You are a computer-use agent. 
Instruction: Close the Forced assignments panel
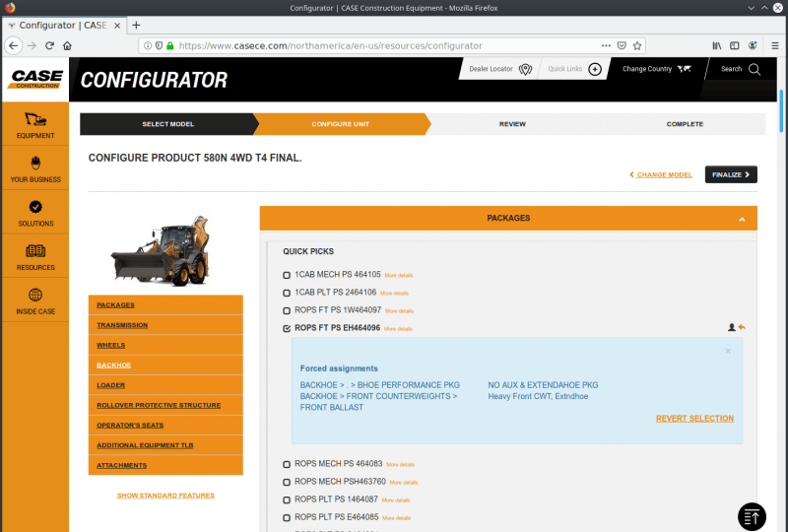(x=728, y=351)
